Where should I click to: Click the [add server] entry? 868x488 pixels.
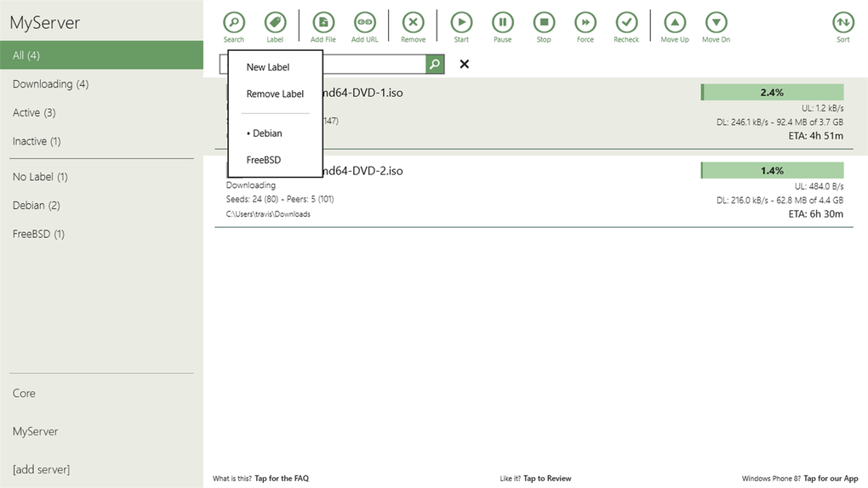click(41, 470)
